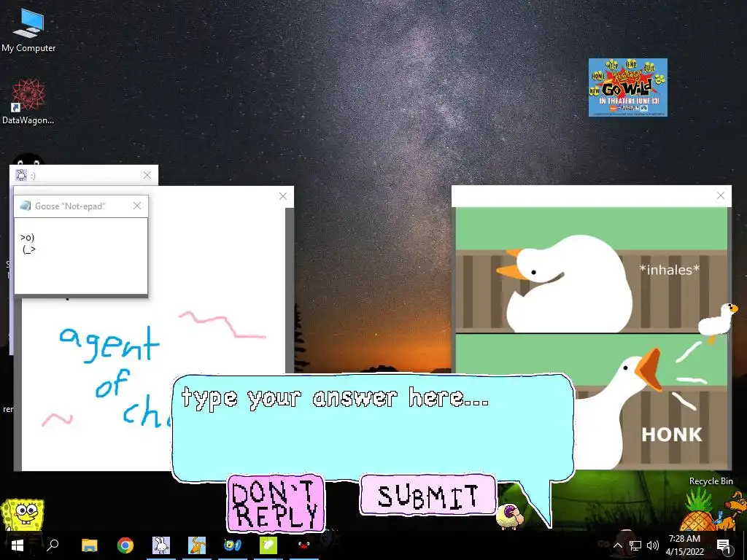Click the Rugrats Go Wild ad image
Image resolution: width=747 pixels, height=560 pixels.
point(627,87)
